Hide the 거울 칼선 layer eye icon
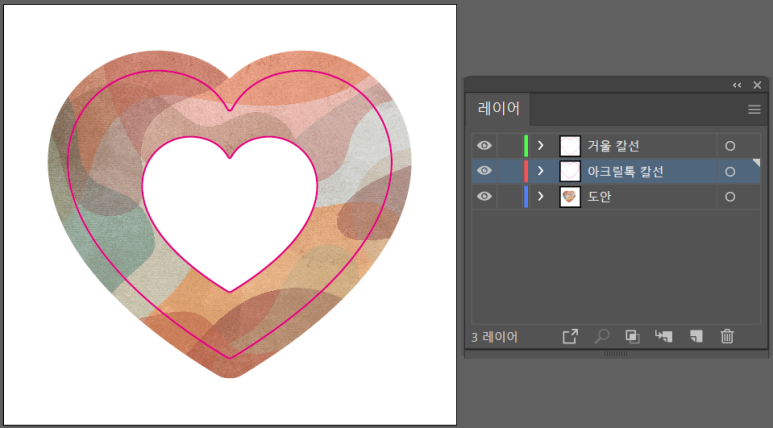This screenshot has height=428, width=773. [484, 145]
